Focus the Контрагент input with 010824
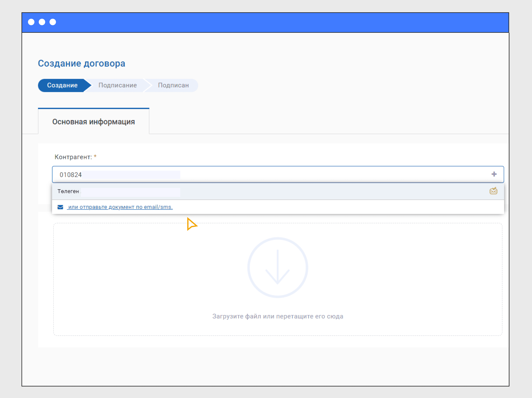 [x=278, y=174]
